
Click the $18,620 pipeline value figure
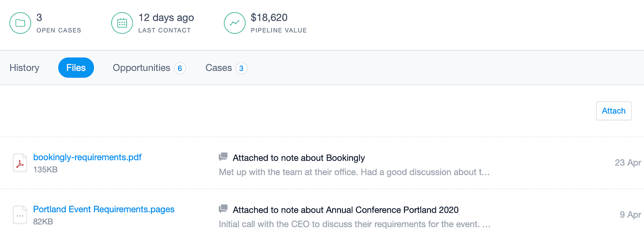pos(269,18)
